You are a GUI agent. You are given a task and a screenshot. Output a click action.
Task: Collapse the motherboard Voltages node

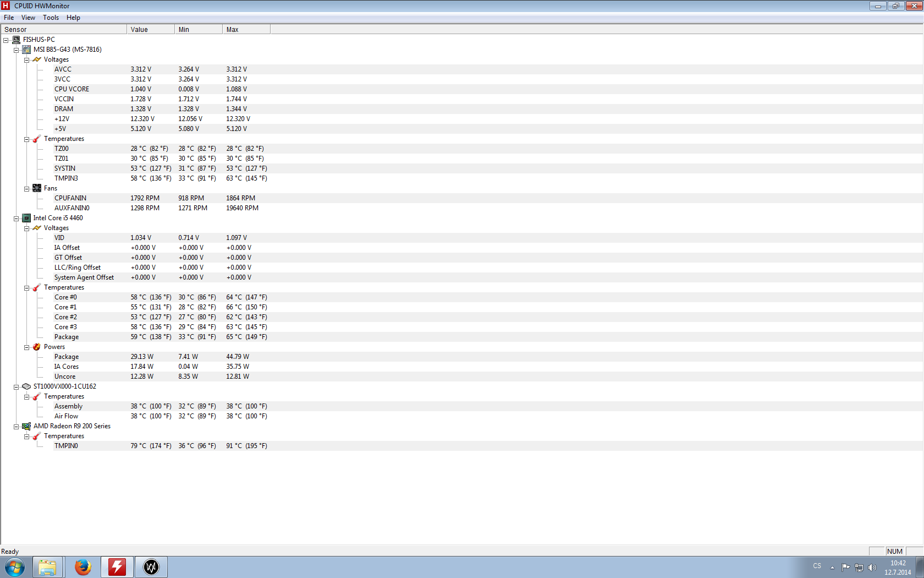26,60
